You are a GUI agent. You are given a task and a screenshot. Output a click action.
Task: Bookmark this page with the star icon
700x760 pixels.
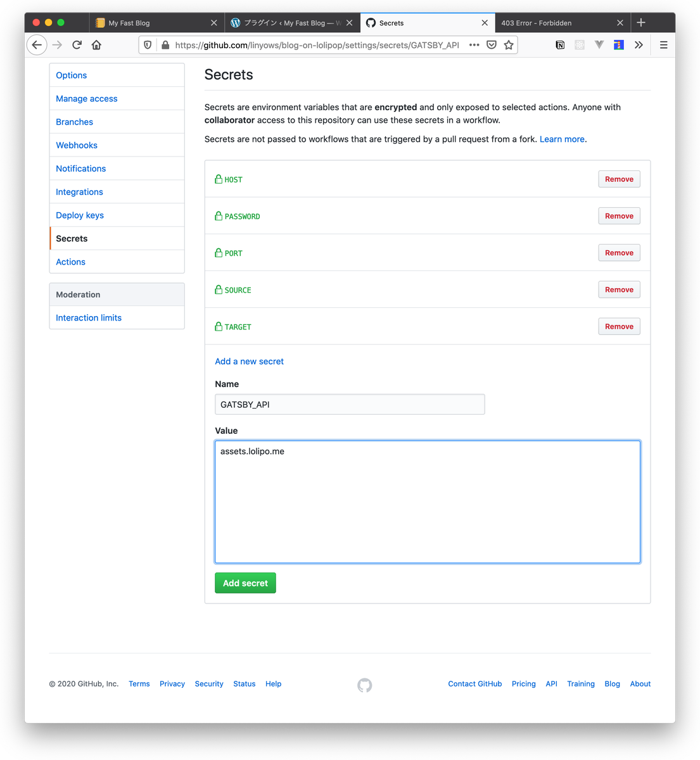coord(509,45)
